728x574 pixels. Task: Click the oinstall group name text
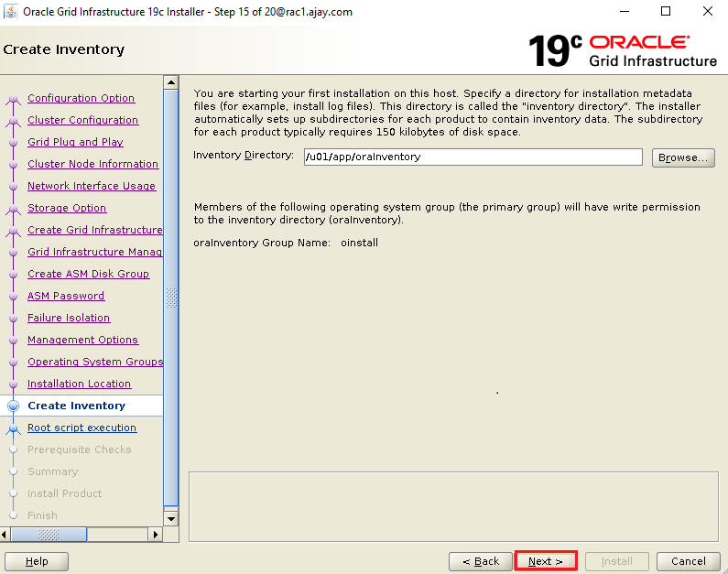coord(359,243)
